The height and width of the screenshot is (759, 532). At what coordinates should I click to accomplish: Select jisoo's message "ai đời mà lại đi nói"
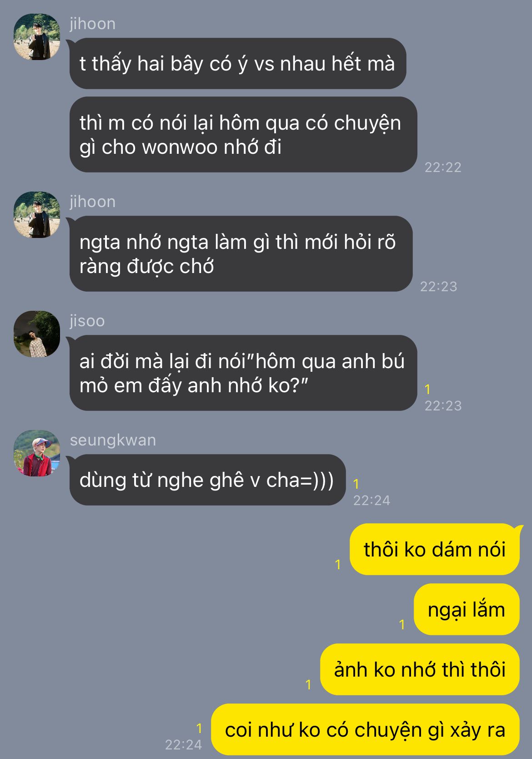[243, 373]
